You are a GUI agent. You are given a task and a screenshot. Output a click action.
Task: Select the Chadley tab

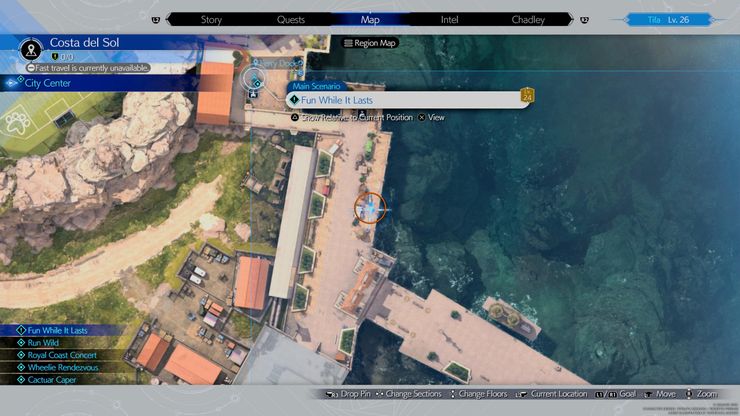[528, 20]
